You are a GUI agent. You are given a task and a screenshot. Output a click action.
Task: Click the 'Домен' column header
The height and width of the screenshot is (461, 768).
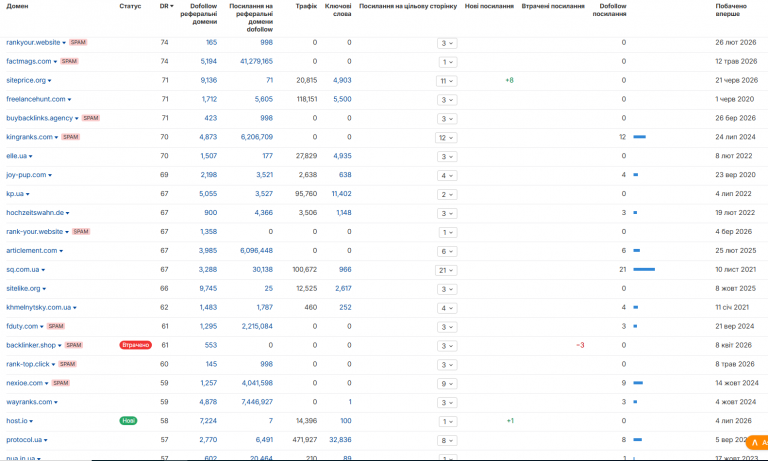click(17, 6)
